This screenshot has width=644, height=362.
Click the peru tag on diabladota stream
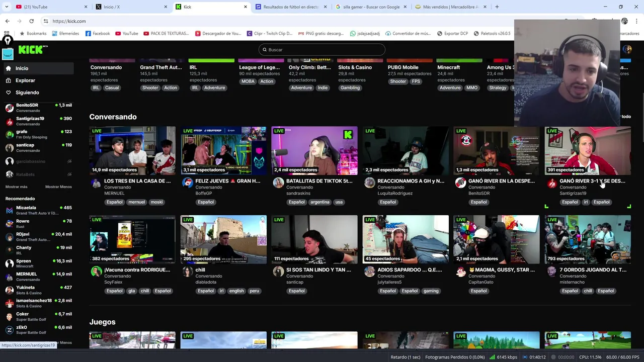pyautogui.click(x=255, y=291)
